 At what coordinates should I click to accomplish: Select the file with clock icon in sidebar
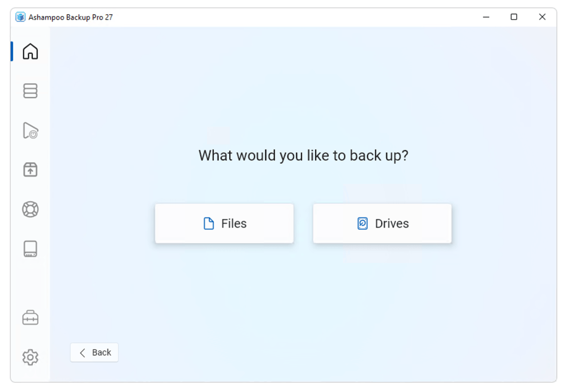tap(30, 130)
